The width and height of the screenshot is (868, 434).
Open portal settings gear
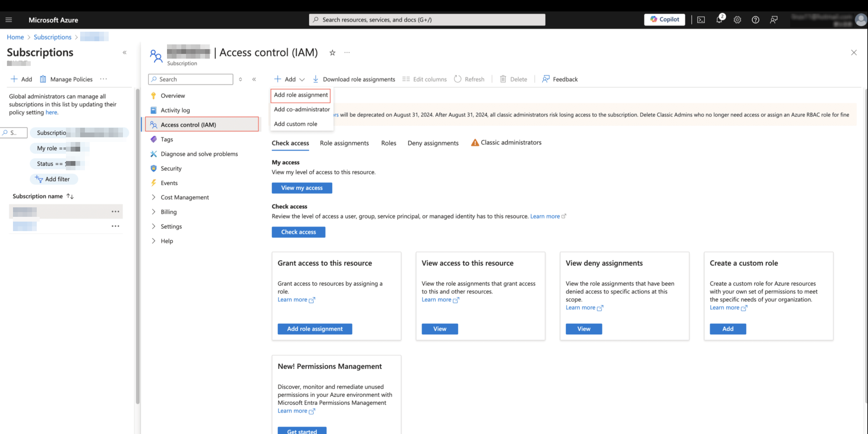click(737, 20)
